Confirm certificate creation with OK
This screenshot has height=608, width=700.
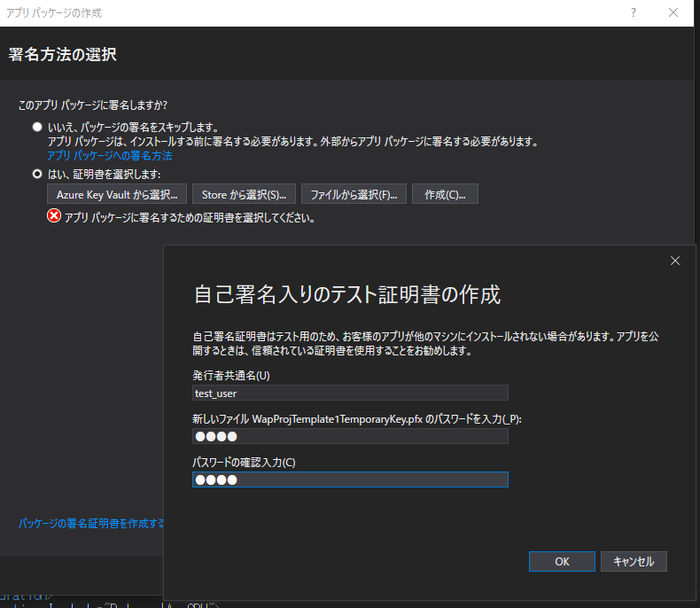[x=562, y=561]
